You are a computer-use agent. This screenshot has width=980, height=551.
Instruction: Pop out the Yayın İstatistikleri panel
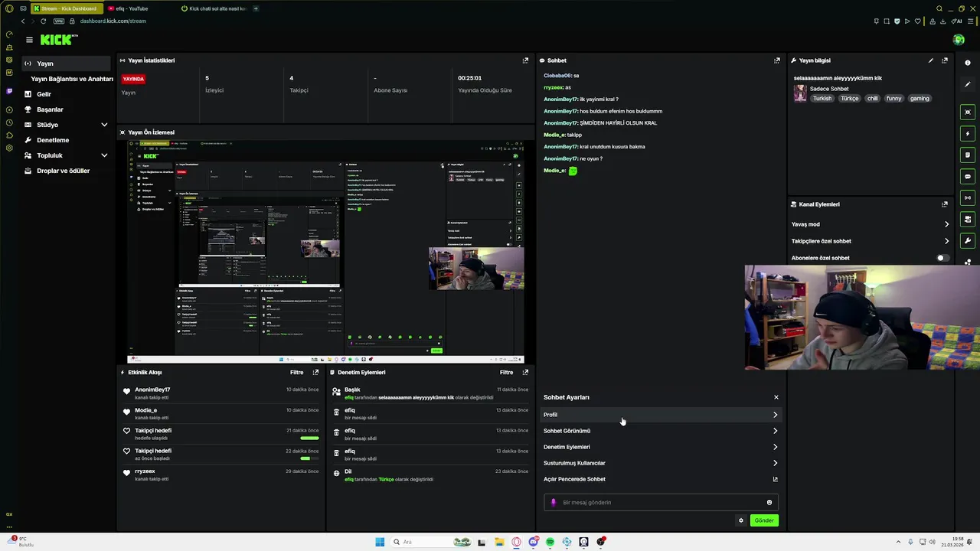tap(525, 60)
